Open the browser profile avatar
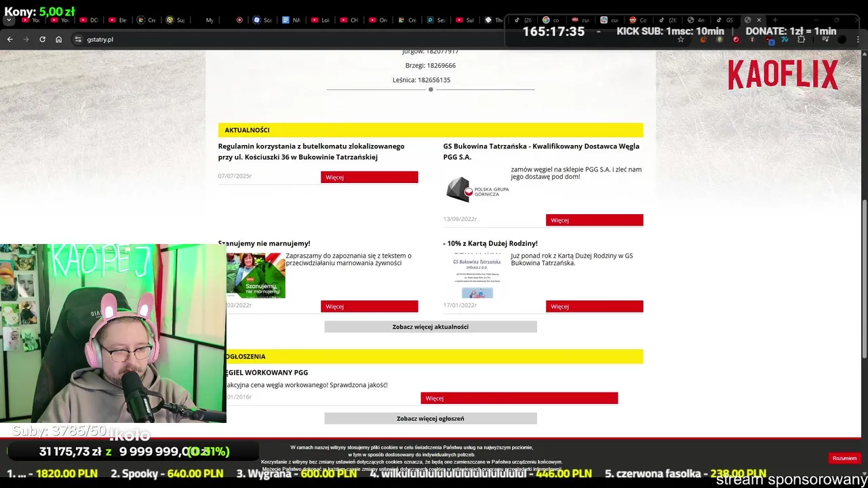The height and width of the screenshot is (488, 868). (842, 39)
